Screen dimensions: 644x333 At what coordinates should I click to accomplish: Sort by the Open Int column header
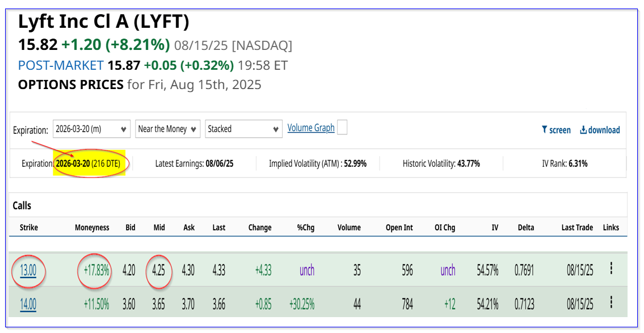[x=399, y=227]
